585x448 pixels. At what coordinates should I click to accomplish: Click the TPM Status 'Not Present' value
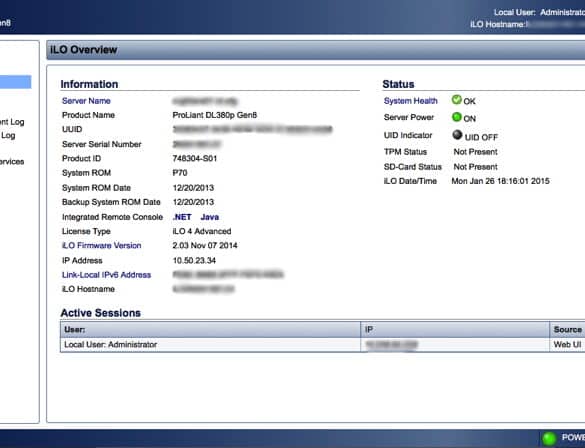click(475, 152)
